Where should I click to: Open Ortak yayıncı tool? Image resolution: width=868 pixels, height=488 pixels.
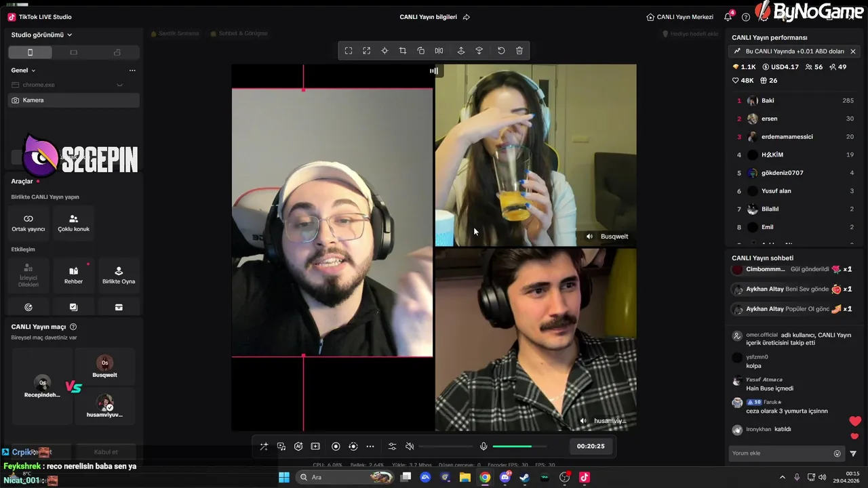coord(28,223)
